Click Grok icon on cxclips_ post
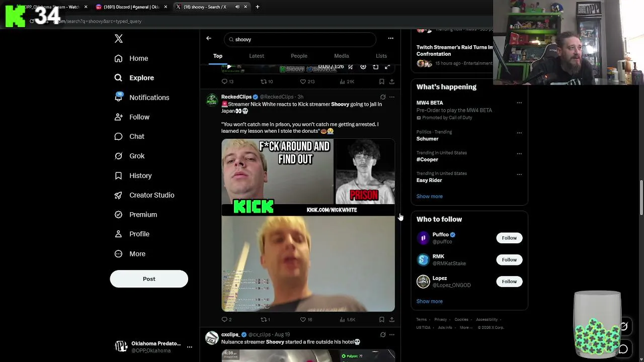 pyautogui.click(x=383, y=334)
